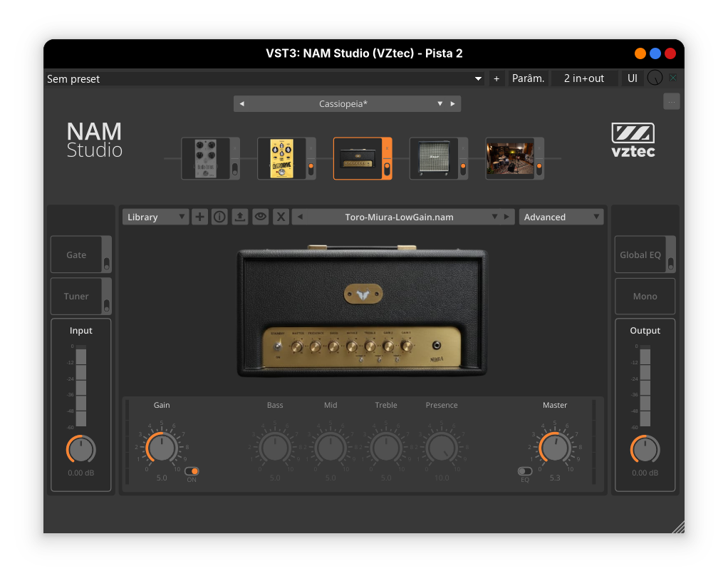Click the Gain knob
The height and width of the screenshot is (581, 728).
pos(161,448)
